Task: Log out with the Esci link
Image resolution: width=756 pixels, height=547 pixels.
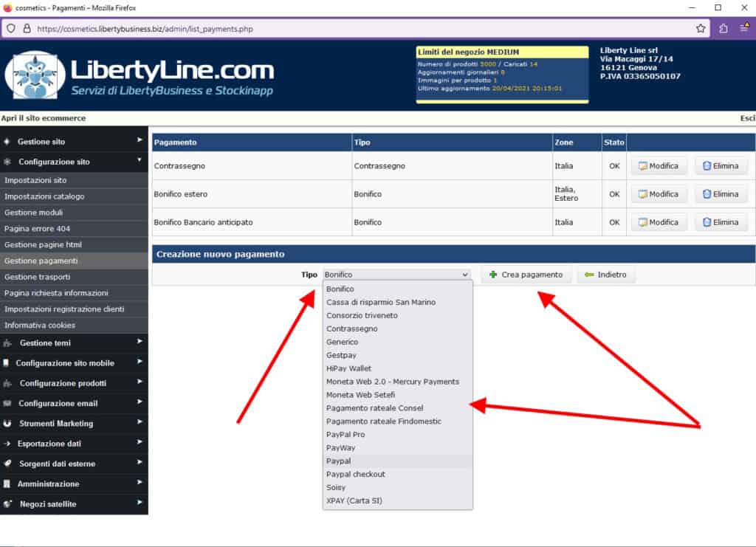Action: click(748, 118)
